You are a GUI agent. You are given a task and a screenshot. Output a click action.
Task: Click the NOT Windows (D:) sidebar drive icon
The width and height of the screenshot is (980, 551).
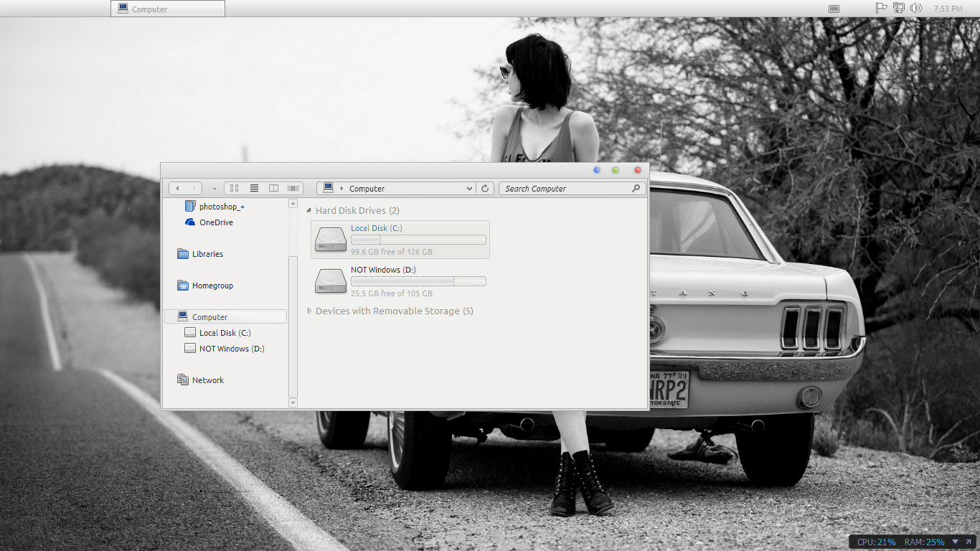coord(190,349)
